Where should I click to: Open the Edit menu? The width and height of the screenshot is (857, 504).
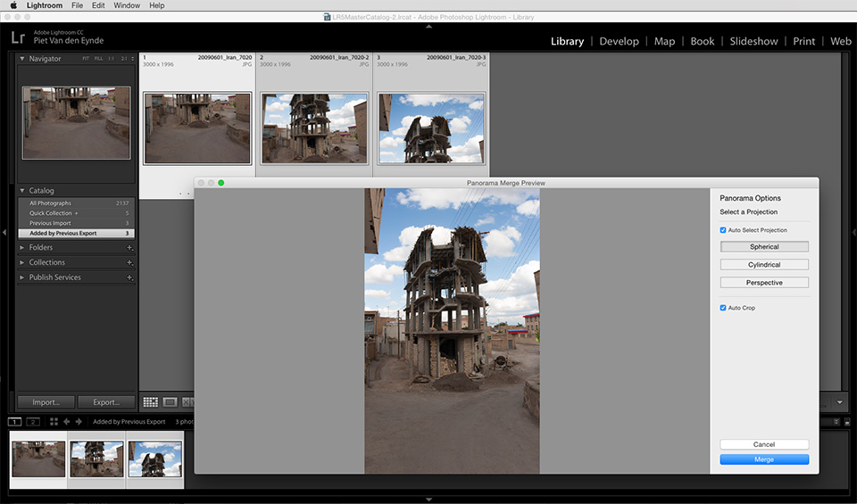point(98,5)
